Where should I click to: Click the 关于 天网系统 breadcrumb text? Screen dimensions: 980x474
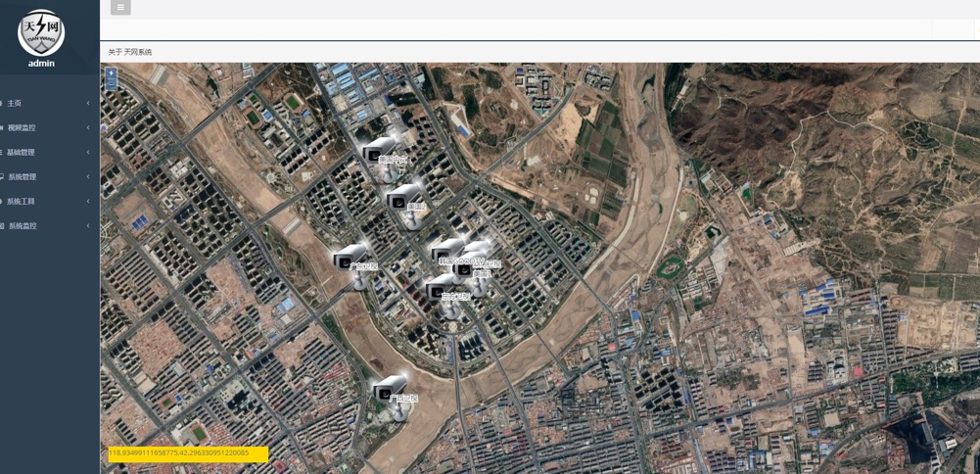(130, 52)
